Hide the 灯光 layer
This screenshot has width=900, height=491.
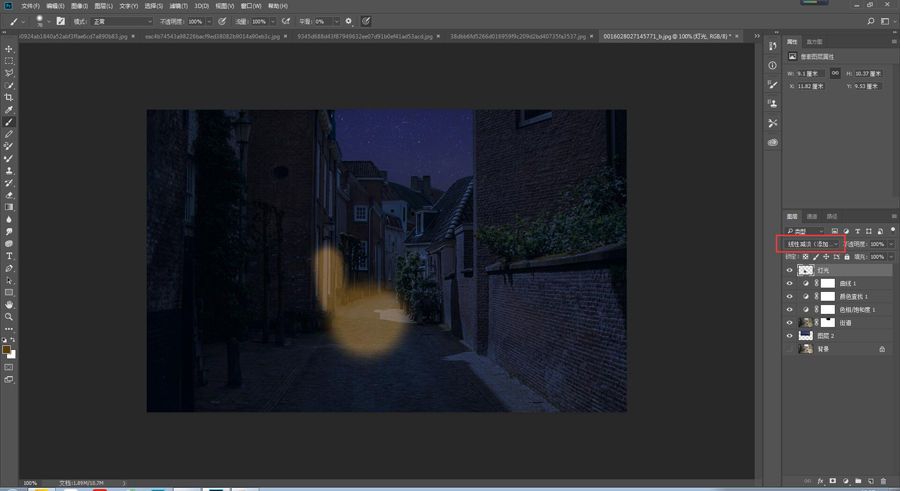789,271
